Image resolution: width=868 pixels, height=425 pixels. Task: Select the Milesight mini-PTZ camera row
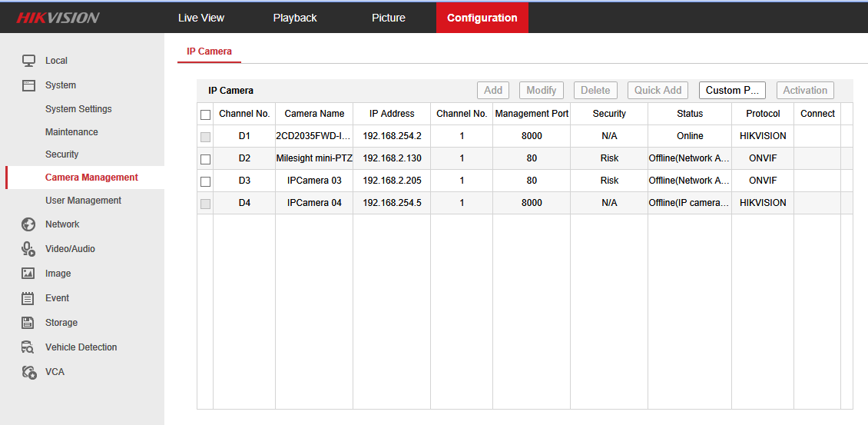(x=314, y=158)
